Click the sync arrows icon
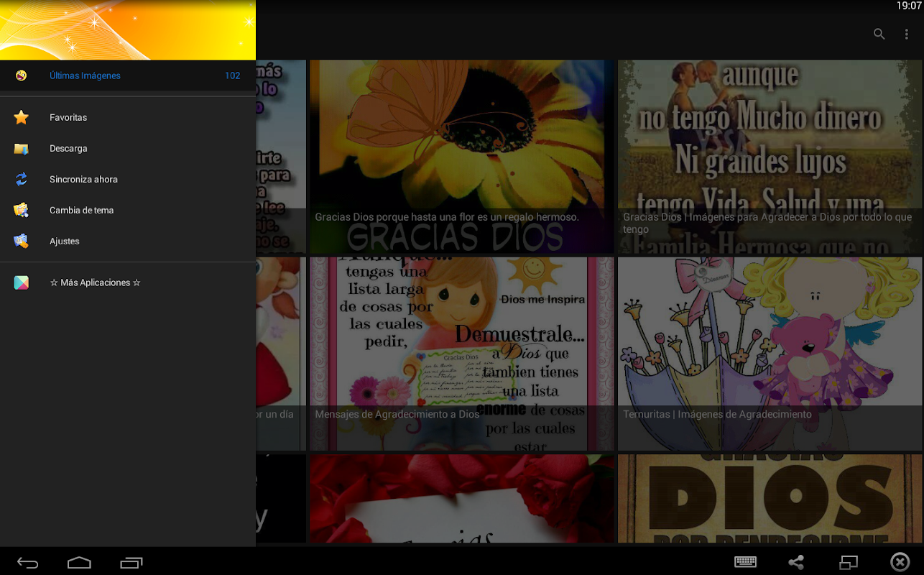924x575 pixels. coord(22,180)
